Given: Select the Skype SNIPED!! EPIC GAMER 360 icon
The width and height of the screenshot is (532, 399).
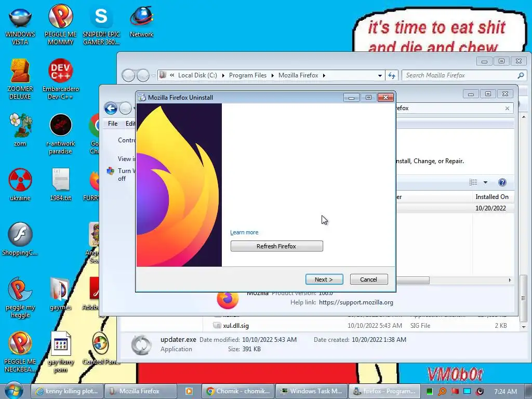Looking at the screenshot, I should click(x=101, y=26).
